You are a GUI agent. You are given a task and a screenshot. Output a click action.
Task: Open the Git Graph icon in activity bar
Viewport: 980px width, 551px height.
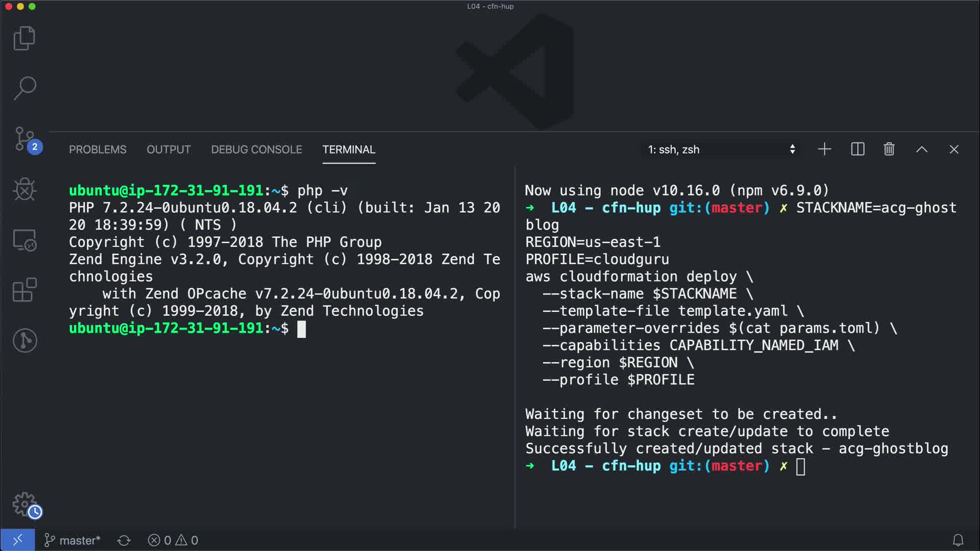24,340
